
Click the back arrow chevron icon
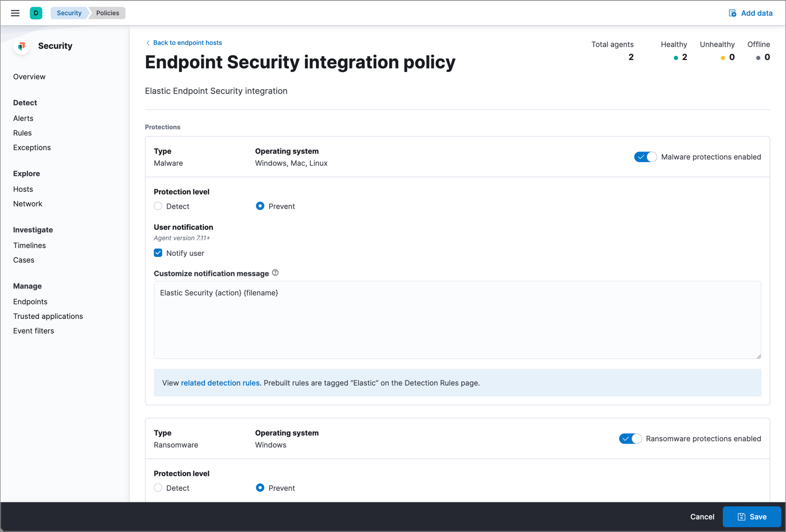tap(148, 43)
